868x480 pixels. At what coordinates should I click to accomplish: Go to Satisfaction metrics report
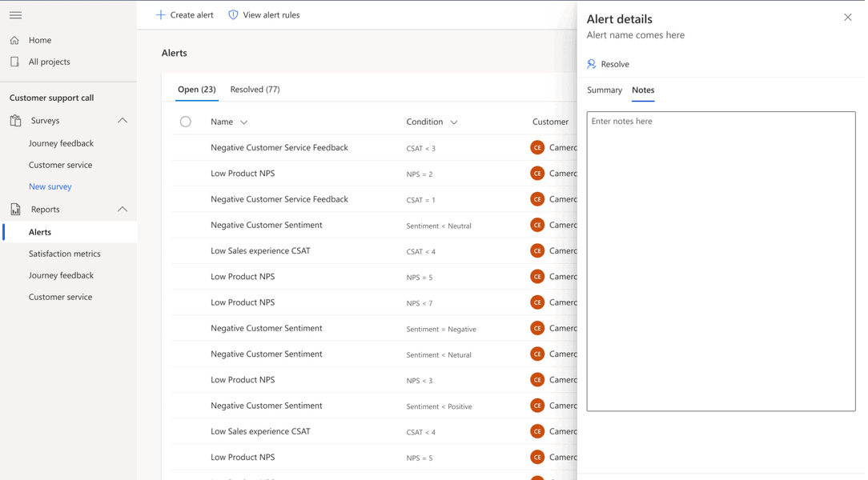pos(65,254)
